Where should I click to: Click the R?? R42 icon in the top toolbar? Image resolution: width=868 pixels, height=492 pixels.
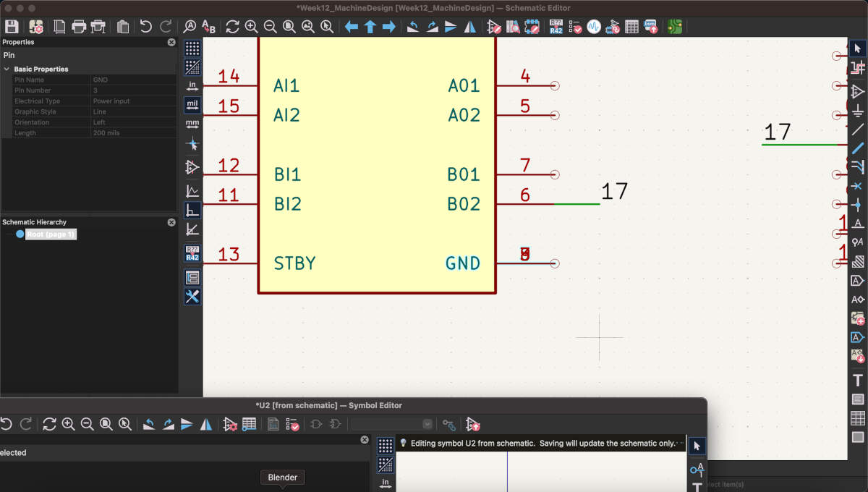[556, 27]
